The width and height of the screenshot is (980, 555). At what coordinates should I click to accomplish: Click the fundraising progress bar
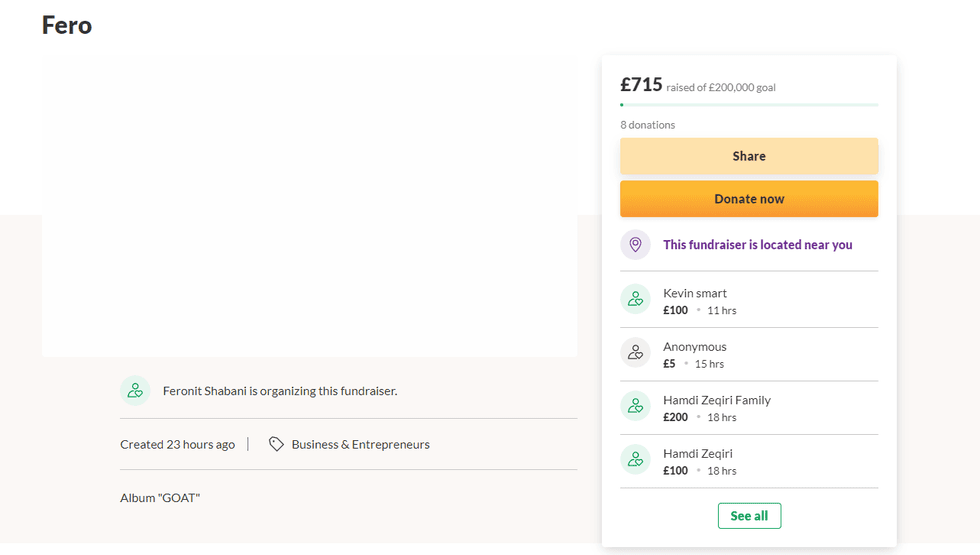pyautogui.click(x=749, y=104)
